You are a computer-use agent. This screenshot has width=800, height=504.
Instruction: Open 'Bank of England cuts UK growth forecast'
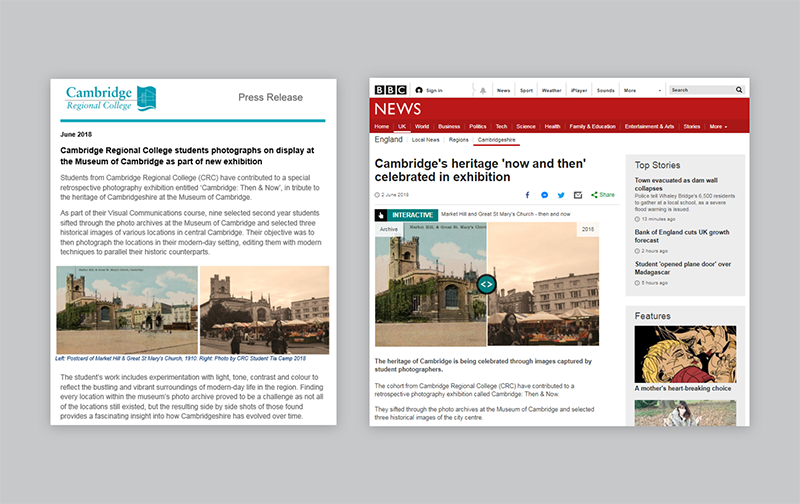point(682,236)
